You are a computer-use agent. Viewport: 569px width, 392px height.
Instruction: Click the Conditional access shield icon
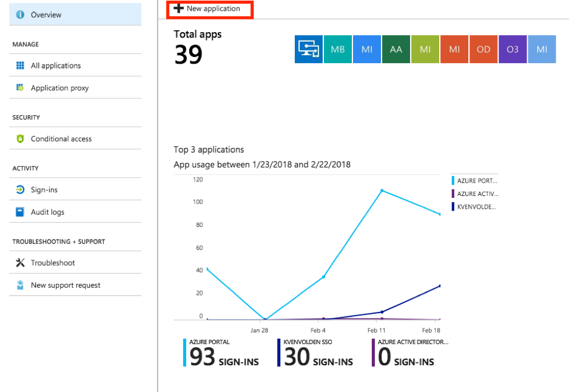coord(21,138)
